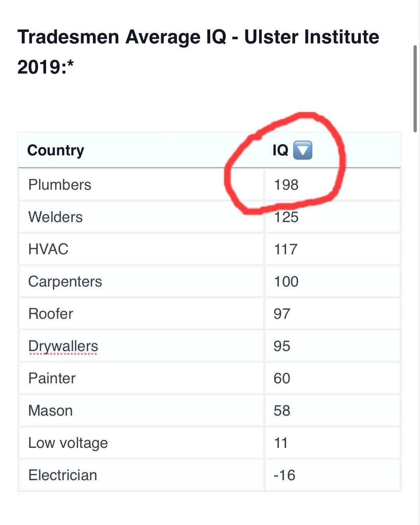This screenshot has height=525, width=420.
Task: Click the 125 IQ value cell
Action: 332,217
